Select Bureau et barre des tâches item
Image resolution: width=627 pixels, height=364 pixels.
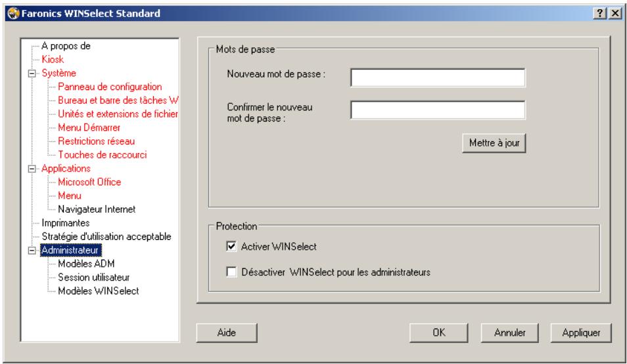point(118,101)
